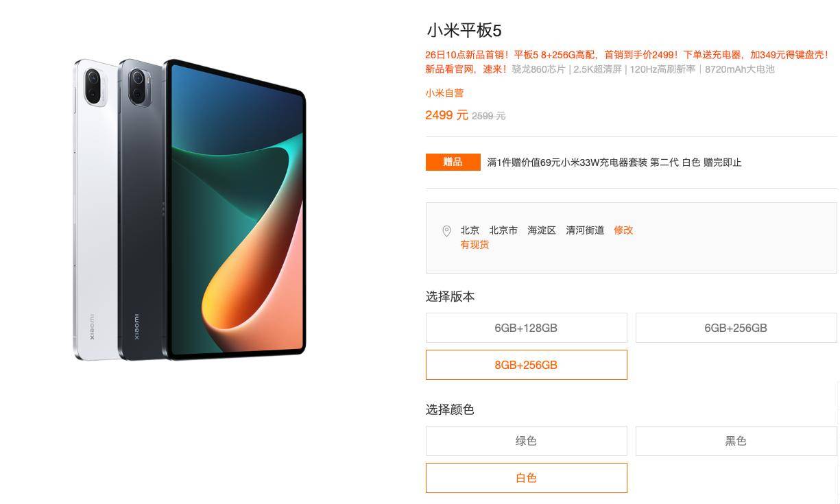Viewport: 840px width, 504px height.
Task: Select the 6GB+128GB version
Action: click(526, 328)
